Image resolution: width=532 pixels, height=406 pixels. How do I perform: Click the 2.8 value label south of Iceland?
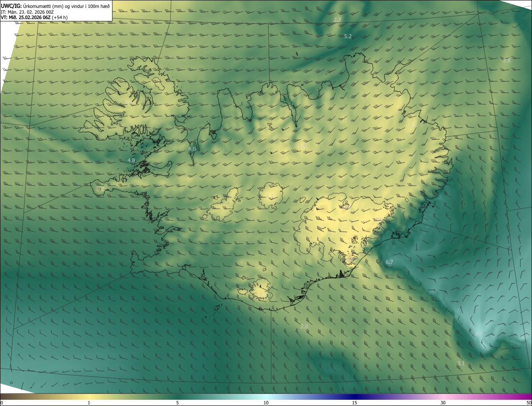pos(304,327)
